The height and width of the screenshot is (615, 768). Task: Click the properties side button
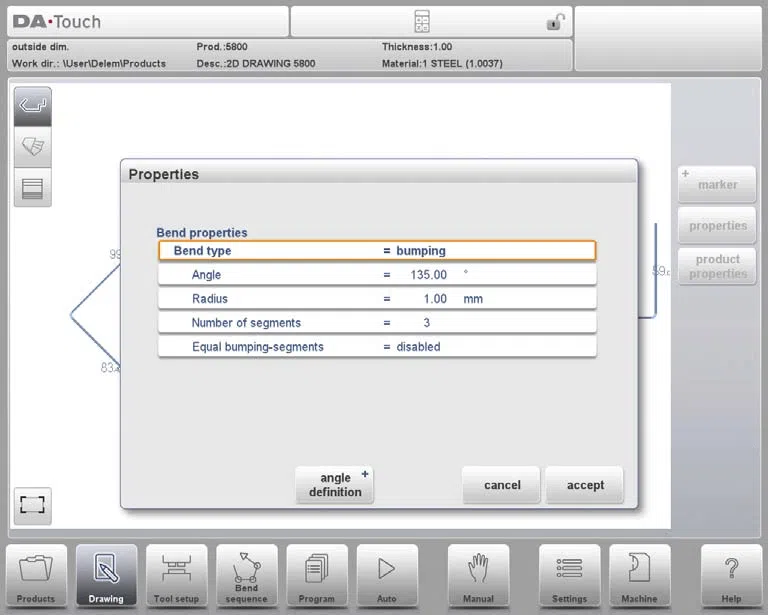click(x=717, y=226)
